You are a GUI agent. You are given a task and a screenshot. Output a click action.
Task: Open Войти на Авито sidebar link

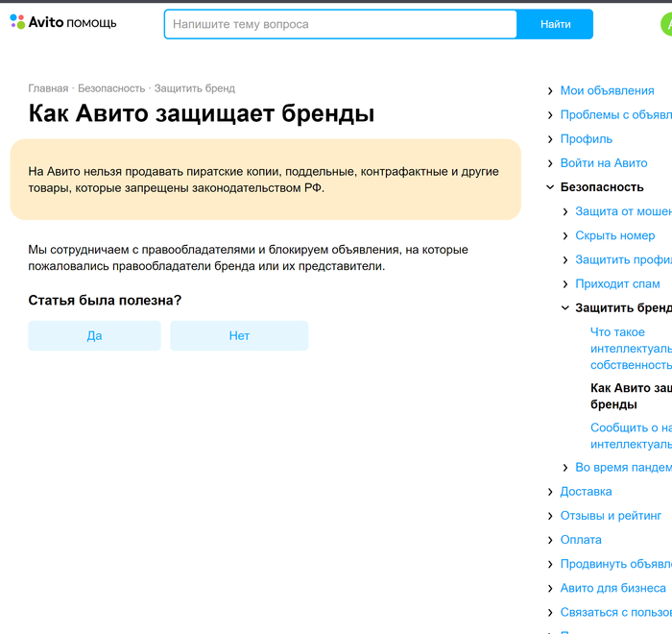[604, 163]
